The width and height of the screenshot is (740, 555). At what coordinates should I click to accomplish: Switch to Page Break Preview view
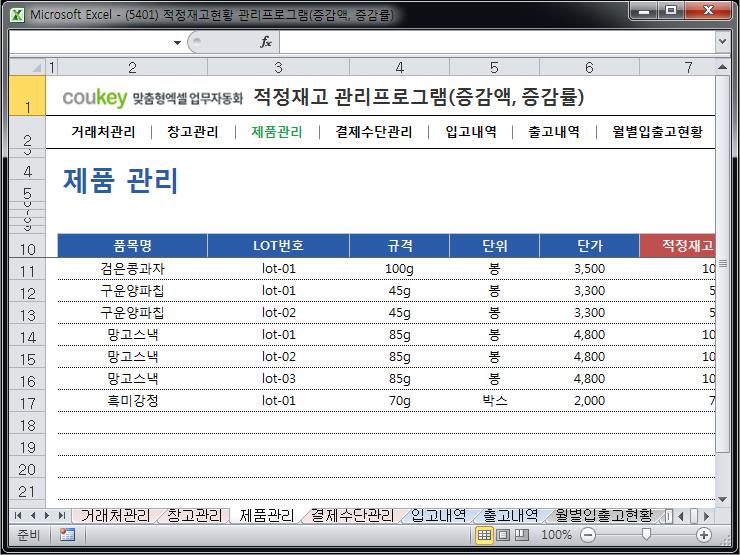(x=521, y=535)
